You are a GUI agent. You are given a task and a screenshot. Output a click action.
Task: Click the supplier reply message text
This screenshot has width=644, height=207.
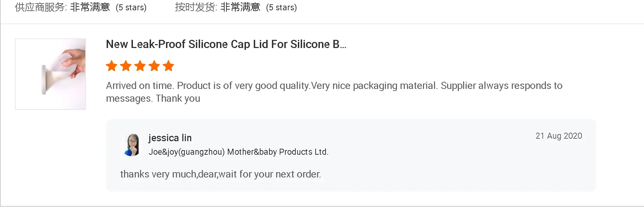coord(220,174)
